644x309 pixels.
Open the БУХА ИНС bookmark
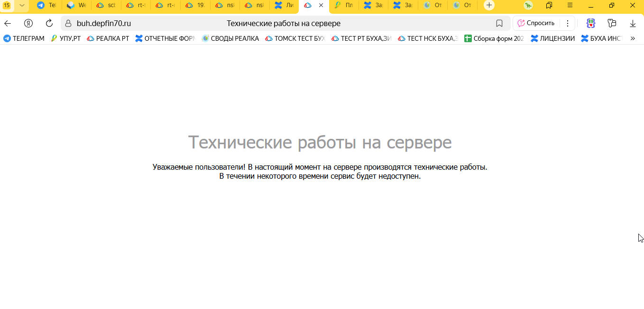point(602,38)
